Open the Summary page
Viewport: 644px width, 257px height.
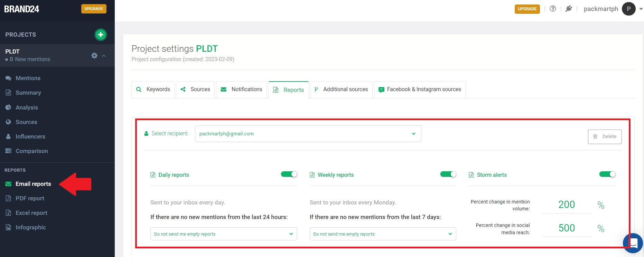point(28,93)
